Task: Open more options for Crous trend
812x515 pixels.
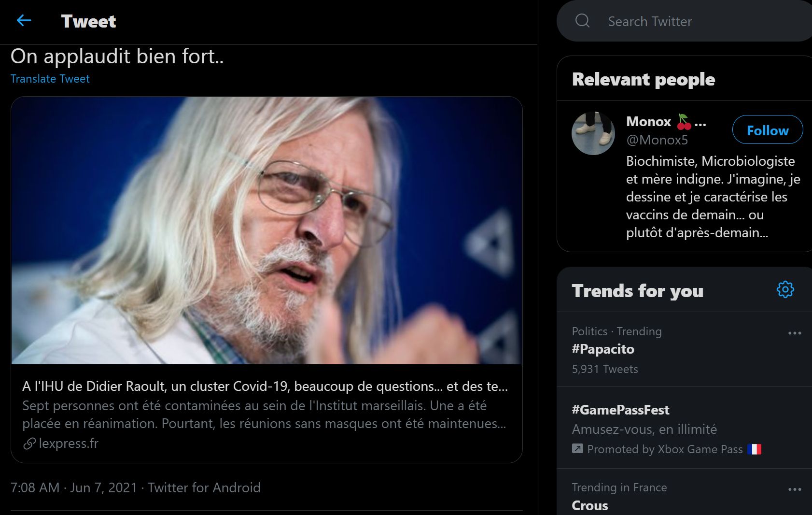Action: (795, 489)
